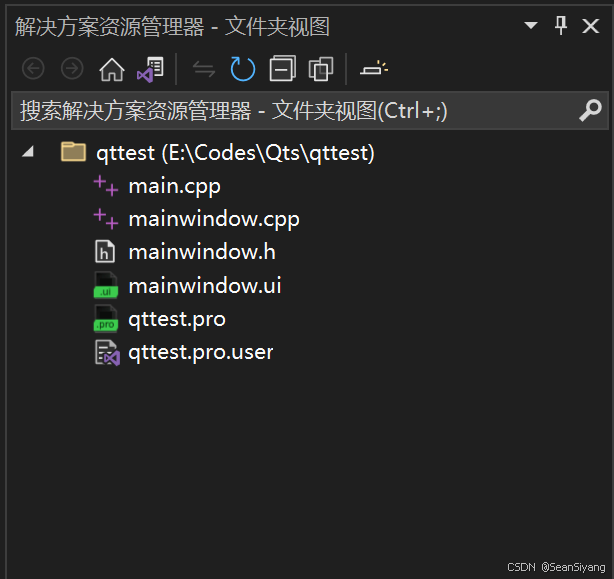614x579 pixels.
Task: Click the .pro file icon
Action: pyautogui.click(x=106, y=318)
